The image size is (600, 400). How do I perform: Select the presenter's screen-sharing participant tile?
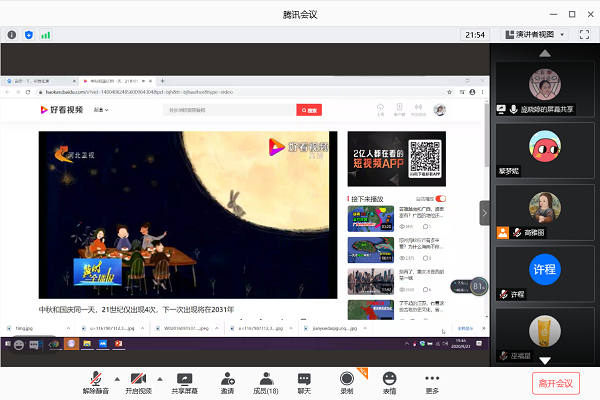545,89
